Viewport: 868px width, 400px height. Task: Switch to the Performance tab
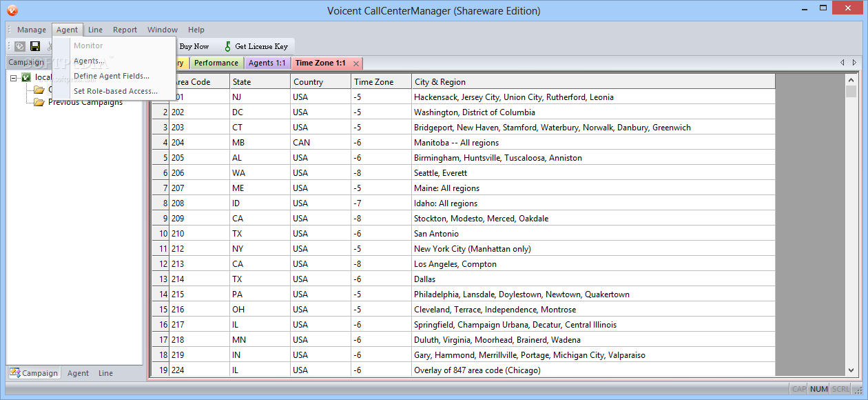pyautogui.click(x=216, y=63)
